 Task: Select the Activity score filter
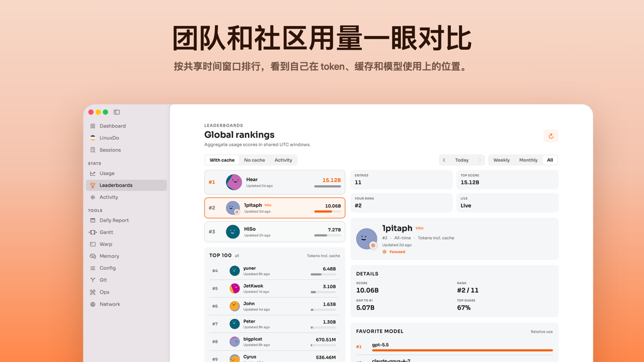click(283, 160)
